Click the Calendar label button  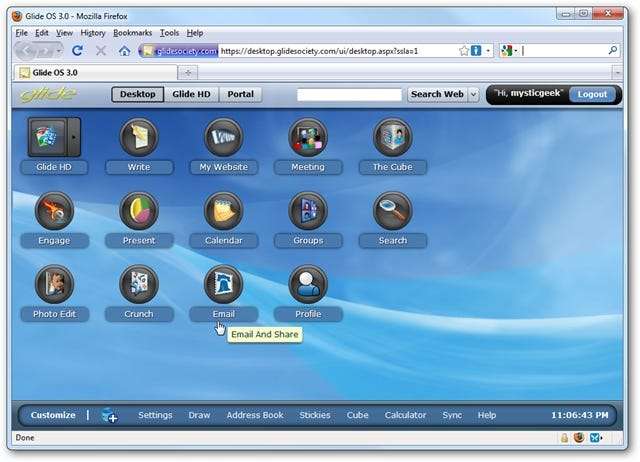pos(224,241)
